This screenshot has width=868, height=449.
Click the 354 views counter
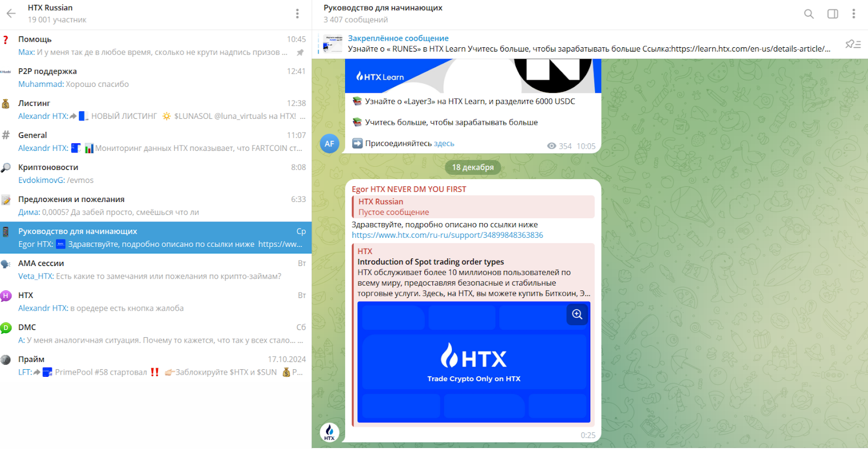pos(559,146)
